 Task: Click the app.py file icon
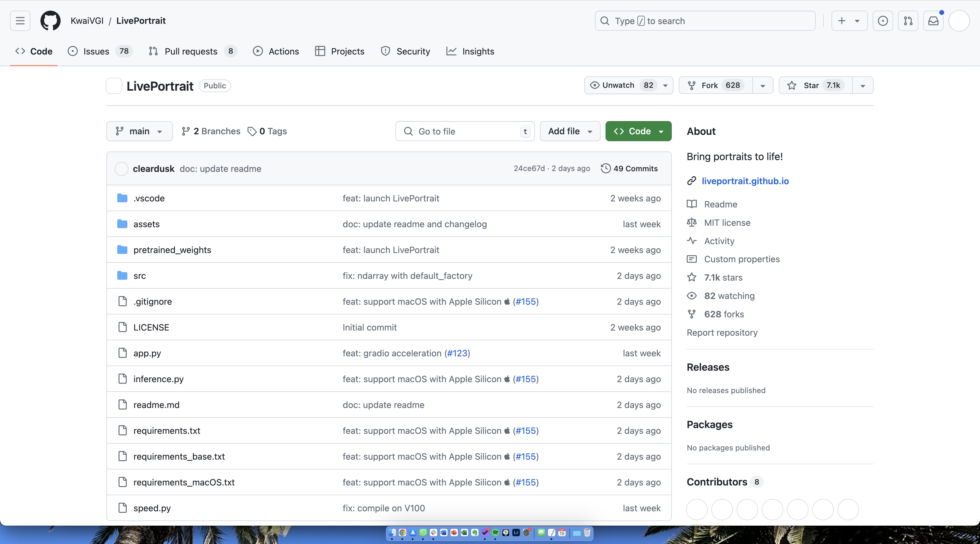click(x=122, y=353)
